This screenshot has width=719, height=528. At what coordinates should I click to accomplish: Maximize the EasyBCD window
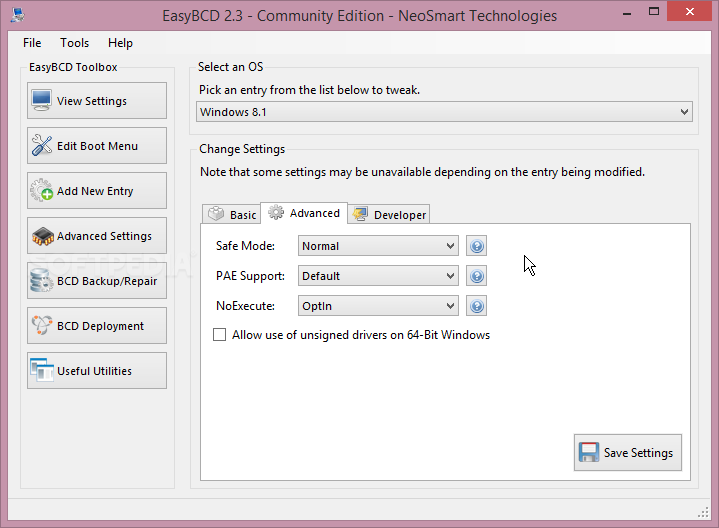654,12
